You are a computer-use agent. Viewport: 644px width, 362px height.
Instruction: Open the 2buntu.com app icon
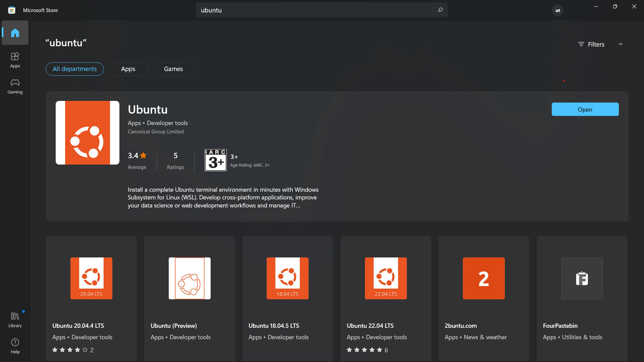coord(484,278)
